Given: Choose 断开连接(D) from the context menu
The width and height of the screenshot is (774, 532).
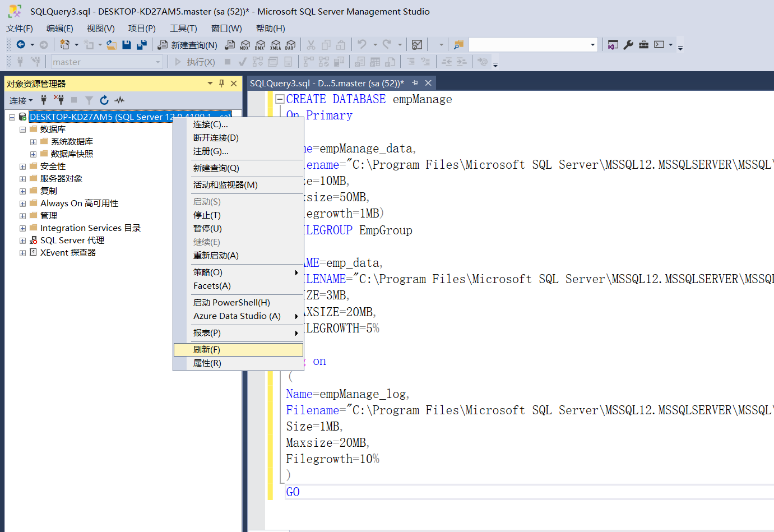Looking at the screenshot, I should click(239, 138).
